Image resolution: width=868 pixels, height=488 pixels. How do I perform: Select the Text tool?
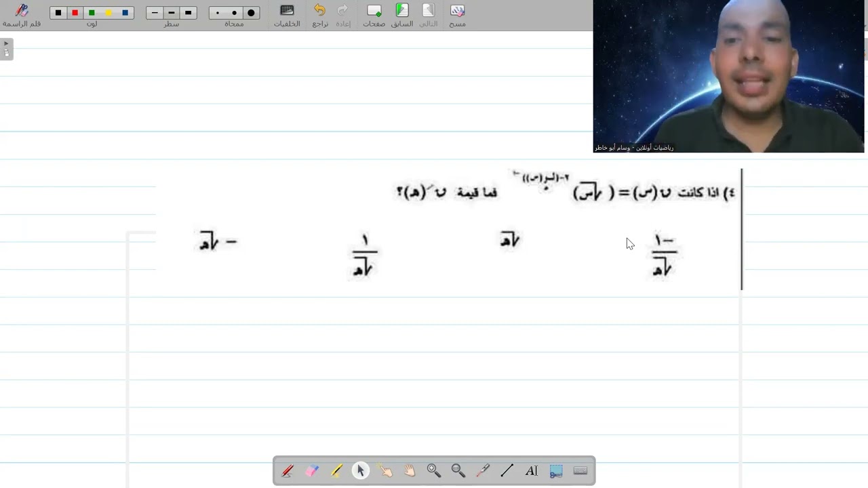(532, 470)
